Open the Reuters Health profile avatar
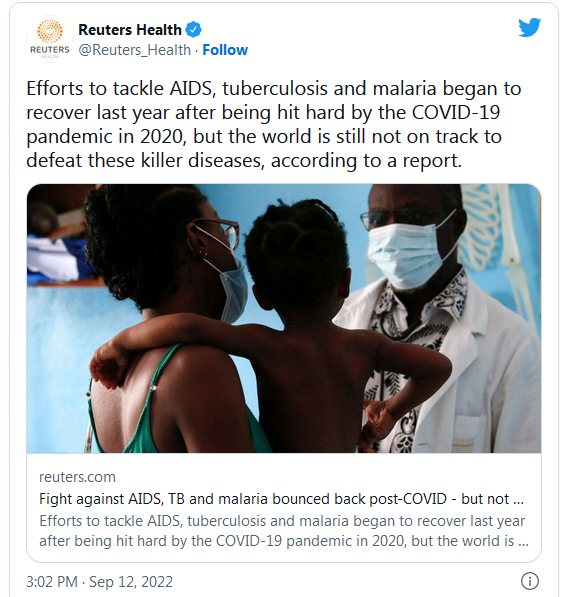 pos(50,39)
